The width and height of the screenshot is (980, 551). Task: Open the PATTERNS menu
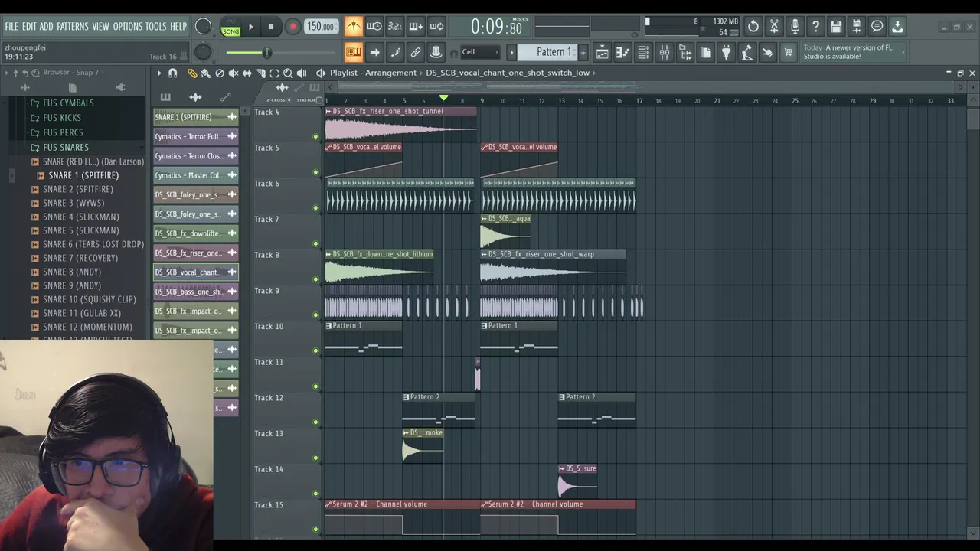73,26
